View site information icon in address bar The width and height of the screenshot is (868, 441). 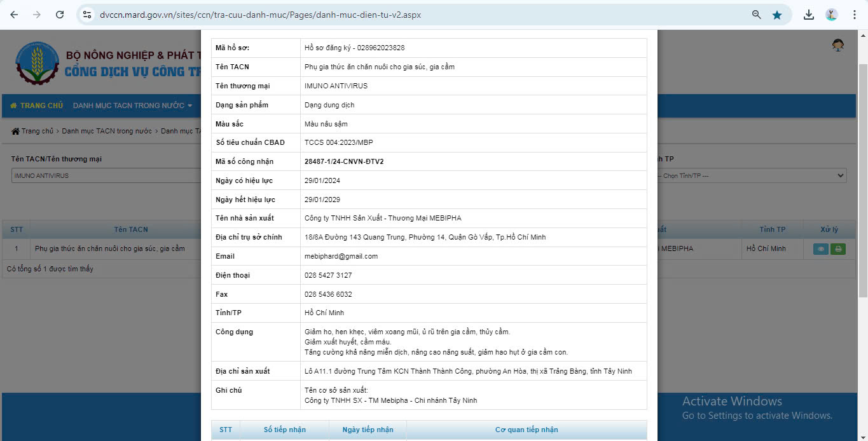(x=87, y=15)
